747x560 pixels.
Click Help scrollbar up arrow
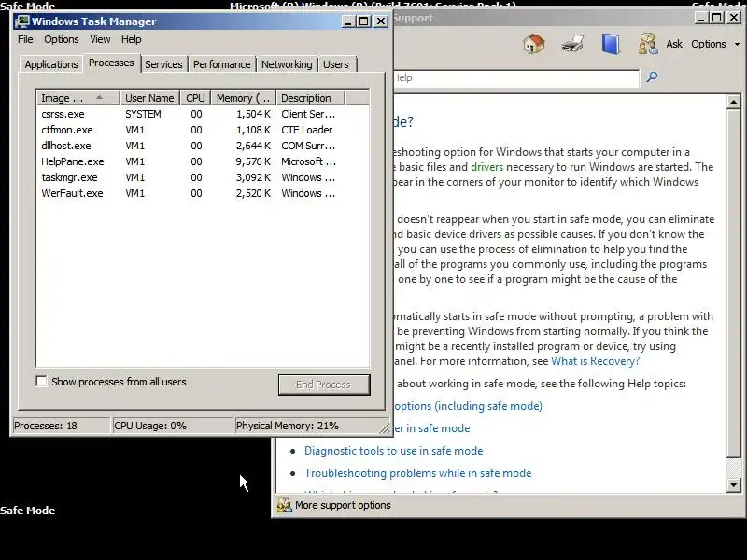coord(733,102)
